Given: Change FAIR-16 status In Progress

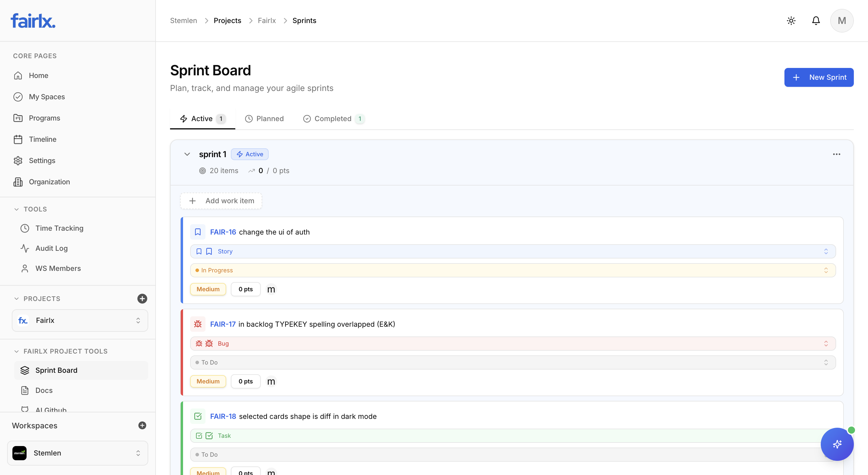Looking at the screenshot, I should tap(513, 270).
